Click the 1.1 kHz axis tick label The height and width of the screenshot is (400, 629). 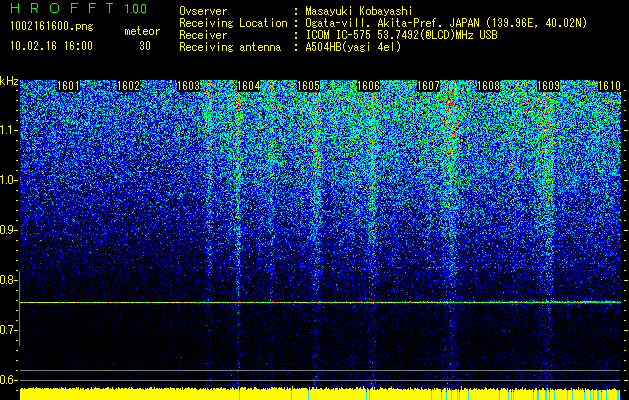[9, 131]
